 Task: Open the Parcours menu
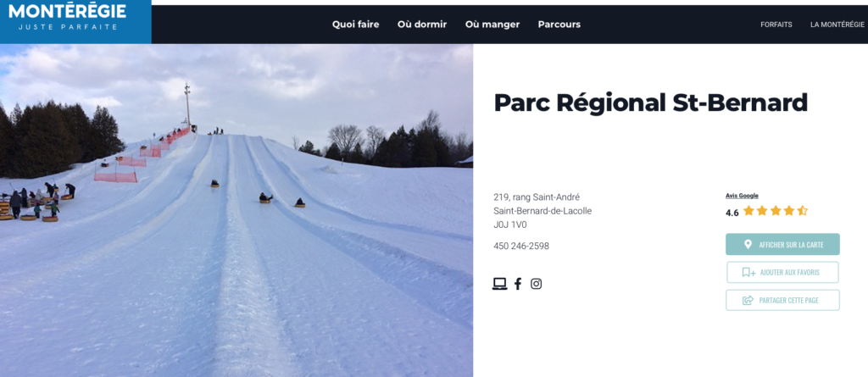pos(559,25)
